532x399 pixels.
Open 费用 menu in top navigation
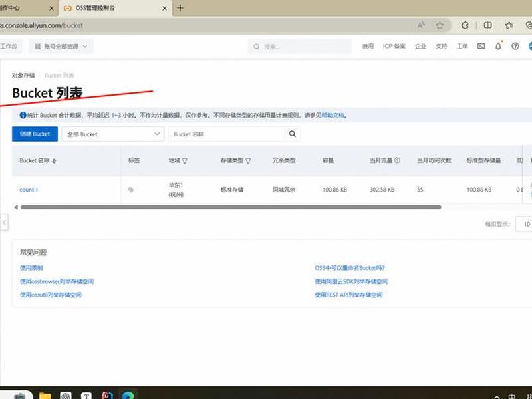pos(368,46)
